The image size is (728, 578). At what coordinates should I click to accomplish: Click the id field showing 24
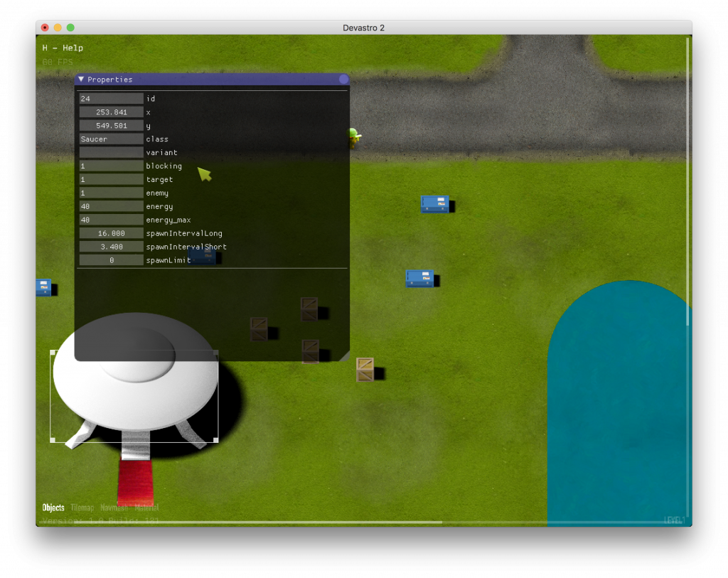click(112, 98)
